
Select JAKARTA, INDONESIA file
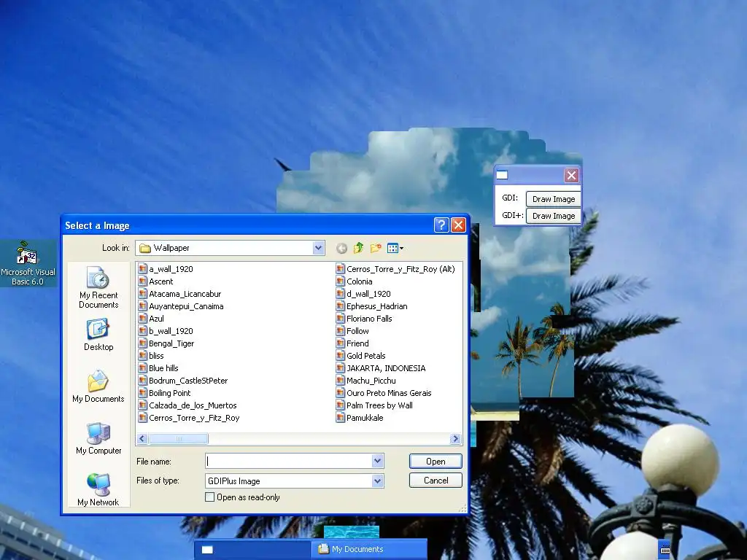(x=381, y=368)
